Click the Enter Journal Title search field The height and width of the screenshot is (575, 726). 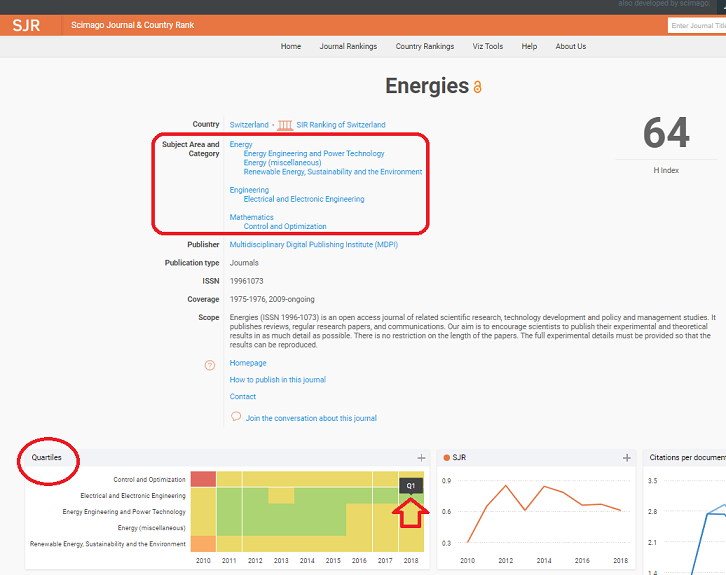click(696, 26)
